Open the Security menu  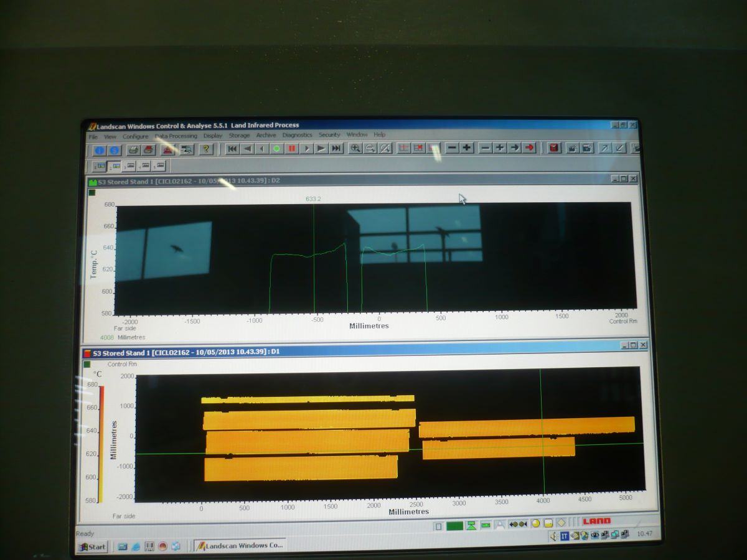pyautogui.click(x=330, y=134)
